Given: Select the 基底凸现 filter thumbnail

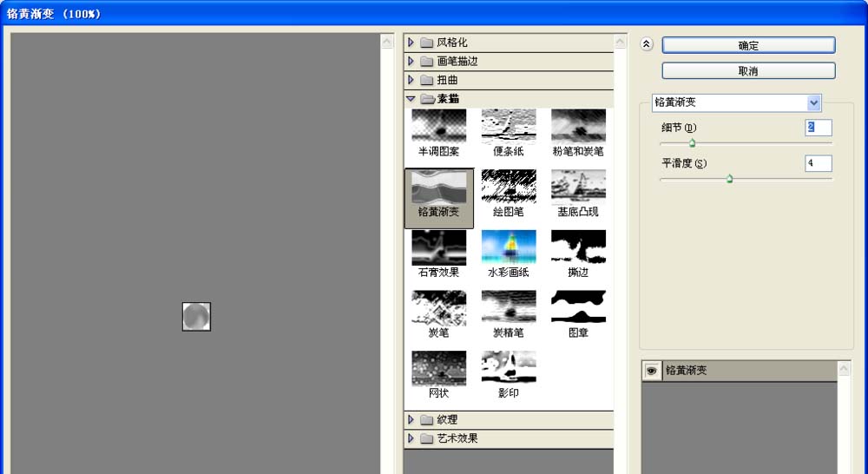Looking at the screenshot, I should click(x=578, y=186).
